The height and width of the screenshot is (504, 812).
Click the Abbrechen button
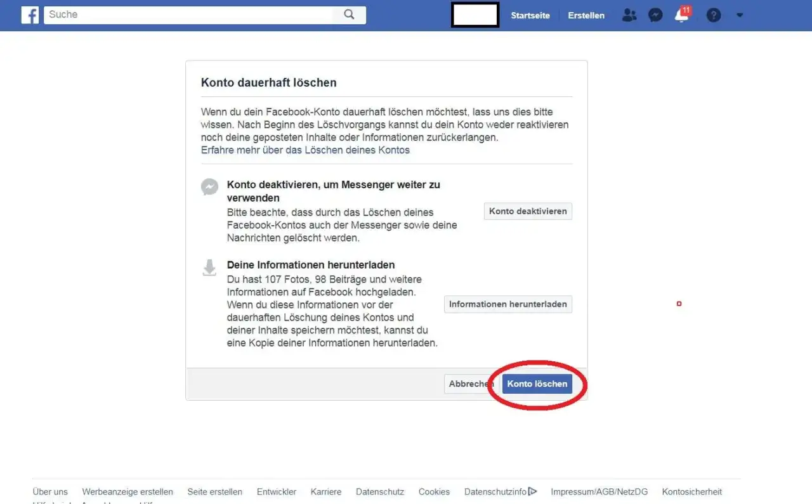471,384
